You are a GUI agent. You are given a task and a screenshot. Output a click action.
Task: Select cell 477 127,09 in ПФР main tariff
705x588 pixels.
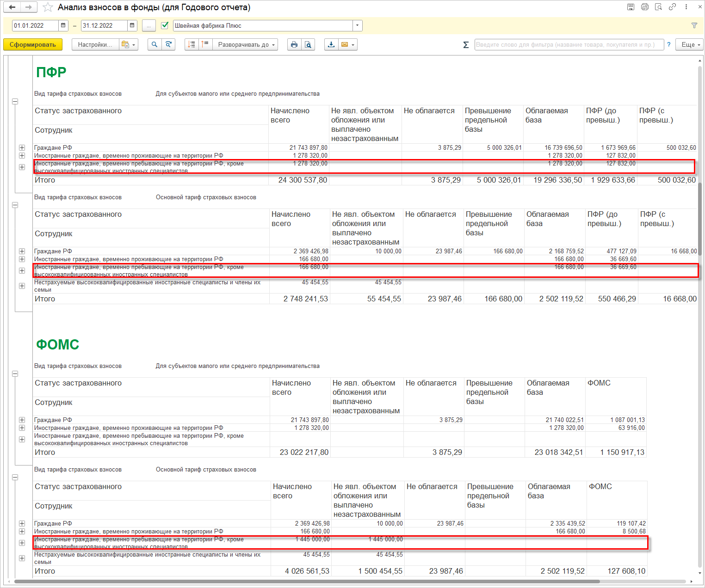point(612,251)
